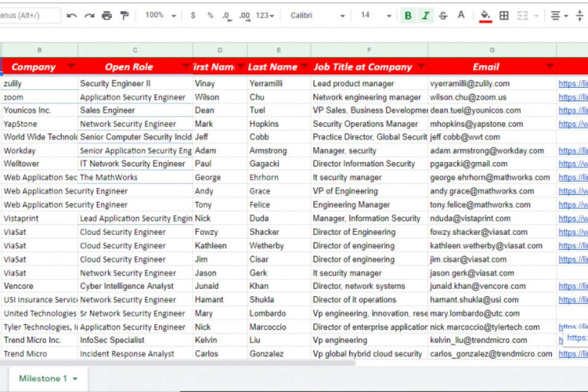This screenshot has height=392, width=588.
Task: Format cells as percent
Action: pyautogui.click(x=210, y=15)
